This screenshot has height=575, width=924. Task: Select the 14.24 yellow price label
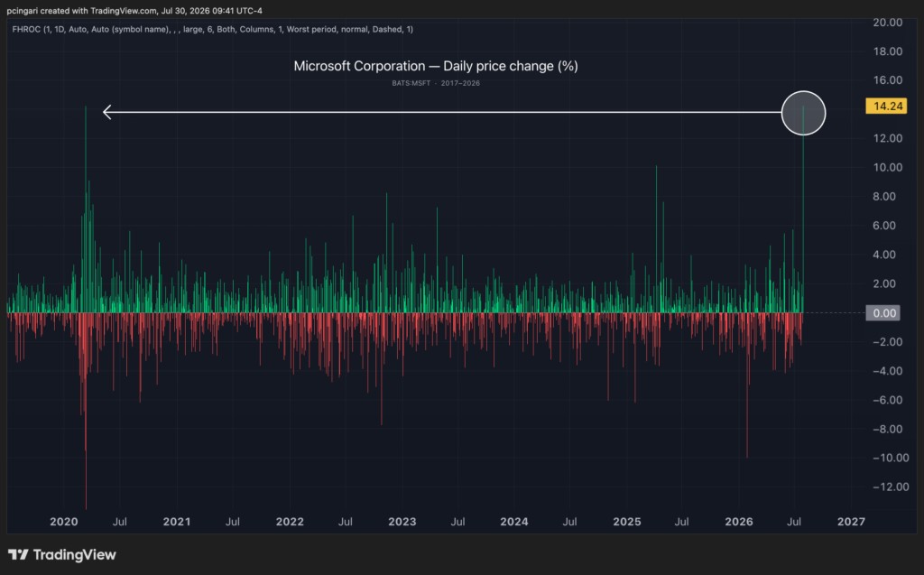click(x=886, y=107)
